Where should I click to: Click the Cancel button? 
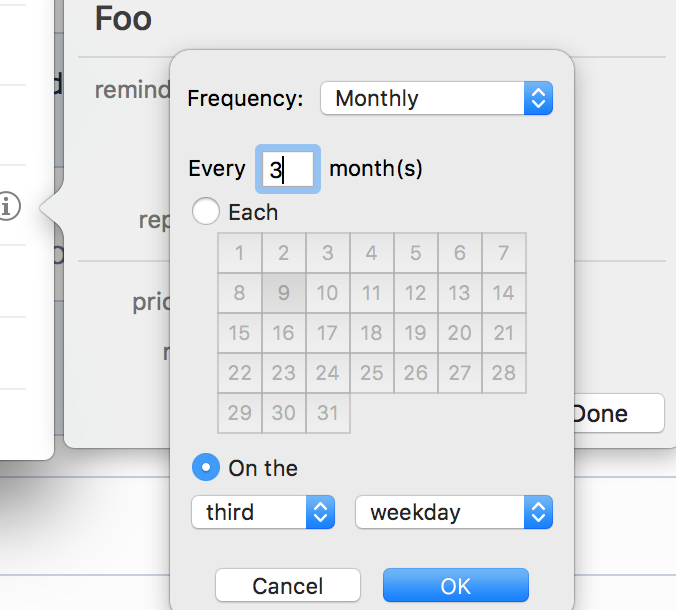click(x=288, y=586)
